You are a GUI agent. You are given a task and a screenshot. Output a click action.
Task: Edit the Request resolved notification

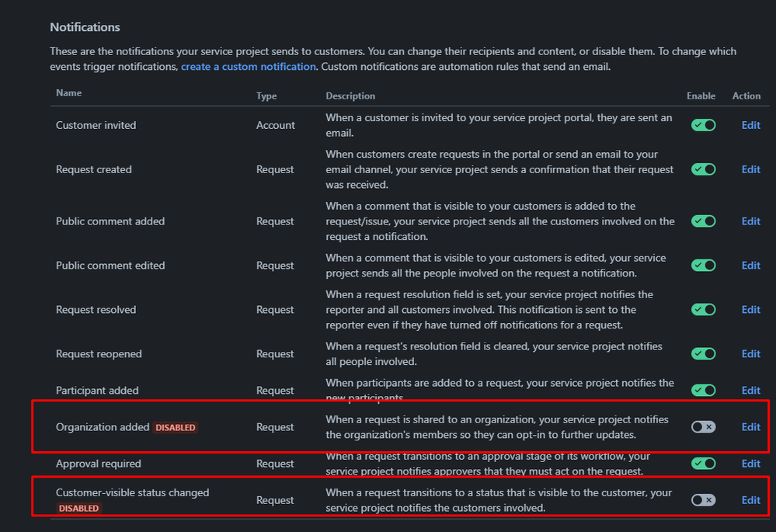(x=750, y=309)
